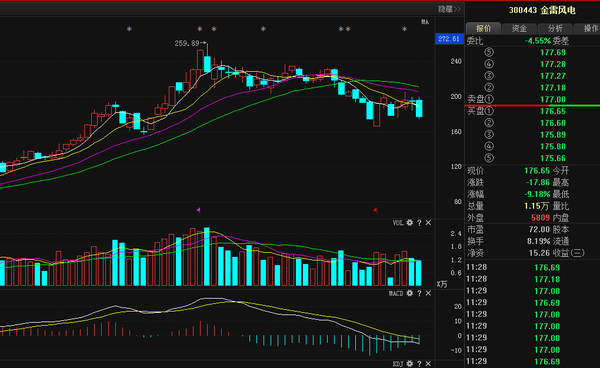Click the 委差 label
The image size is (600, 368).
[x=561, y=41]
